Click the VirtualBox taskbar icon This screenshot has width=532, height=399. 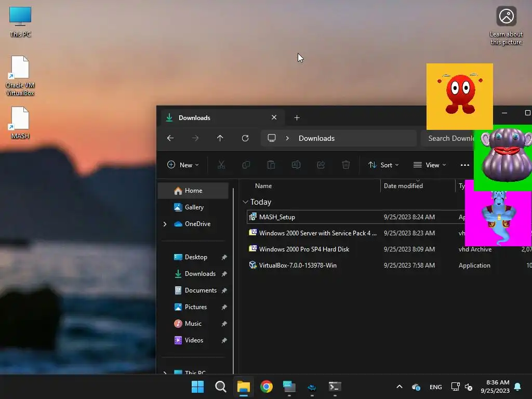(312, 387)
